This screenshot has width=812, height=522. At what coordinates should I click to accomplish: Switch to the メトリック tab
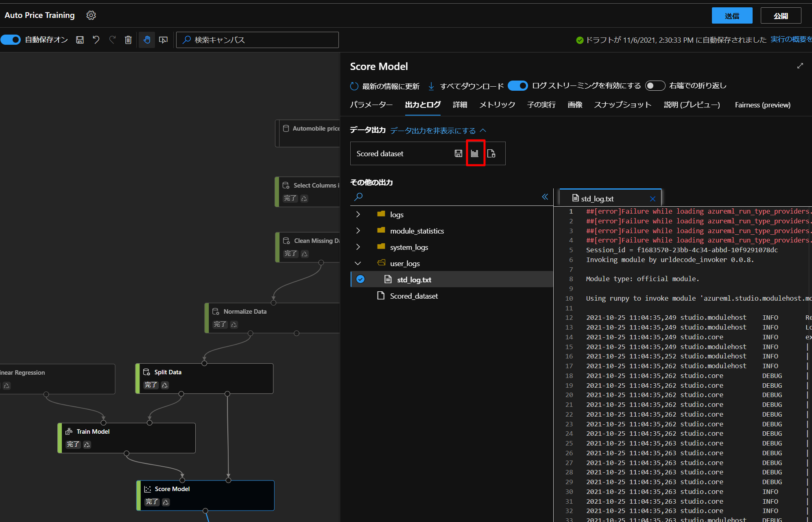pyautogui.click(x=497, y=105)
